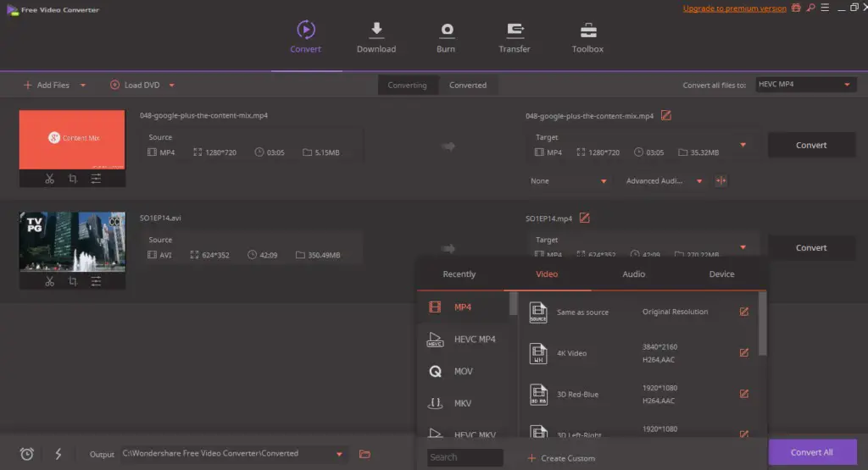Open effect settings for google-plus video

96,179
